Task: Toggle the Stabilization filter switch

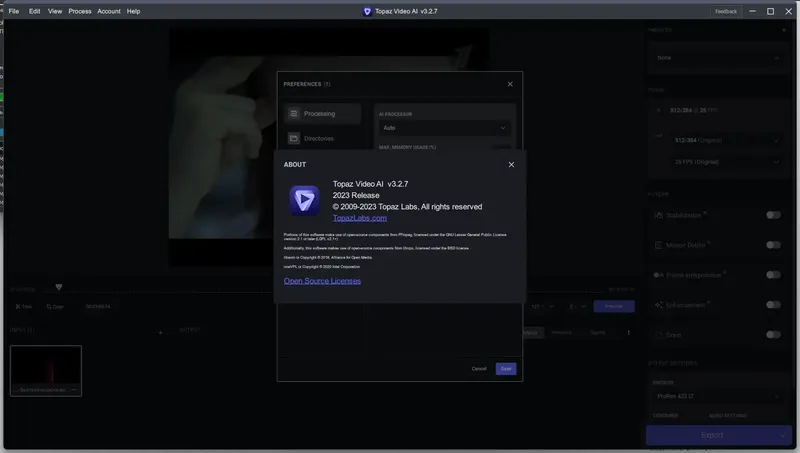Action: click(x=773, y=215)
